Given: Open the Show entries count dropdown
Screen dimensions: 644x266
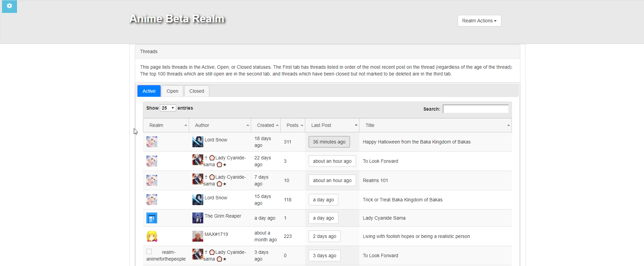Looking at the screenshot, I should (168, 108).
